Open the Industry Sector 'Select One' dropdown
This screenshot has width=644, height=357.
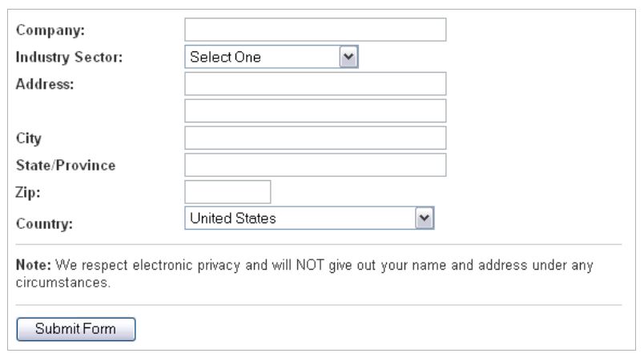(x=262, y=57)
